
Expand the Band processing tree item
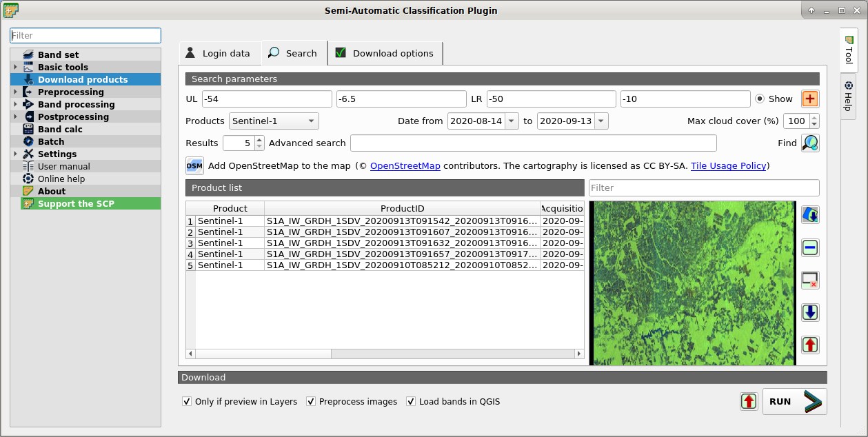click(16, 104)
